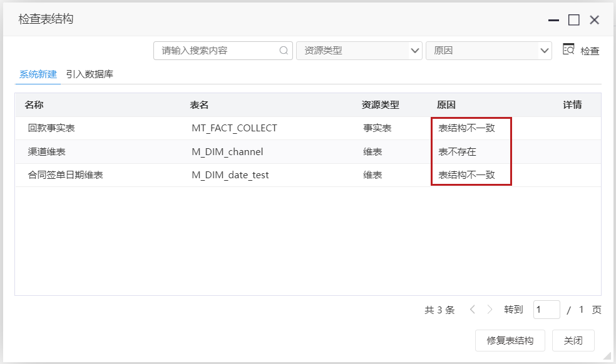The width and height of the screenshot is (616, 364).
Task: Go to previous page arrow
Action: point(473,310)
